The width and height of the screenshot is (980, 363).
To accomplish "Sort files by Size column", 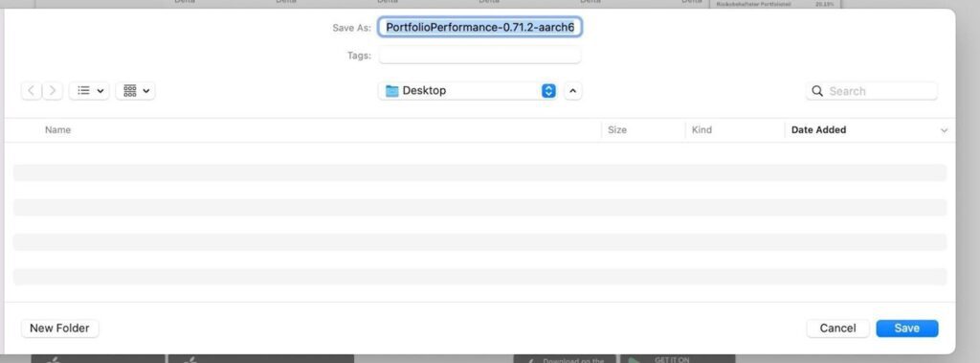I will coord(617,129).
